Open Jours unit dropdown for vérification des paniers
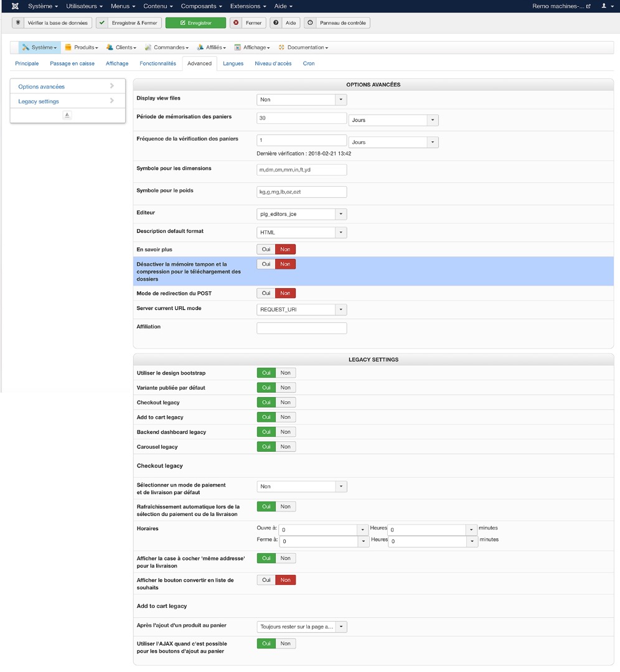This screenshot has width=620, height=672. pos(393,142)
